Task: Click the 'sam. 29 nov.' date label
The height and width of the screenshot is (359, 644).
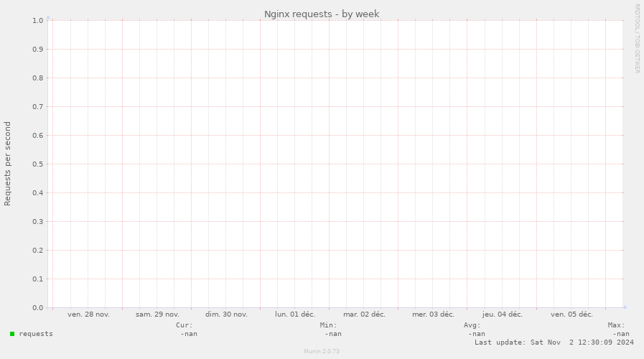Action: [x=158, y=314]
